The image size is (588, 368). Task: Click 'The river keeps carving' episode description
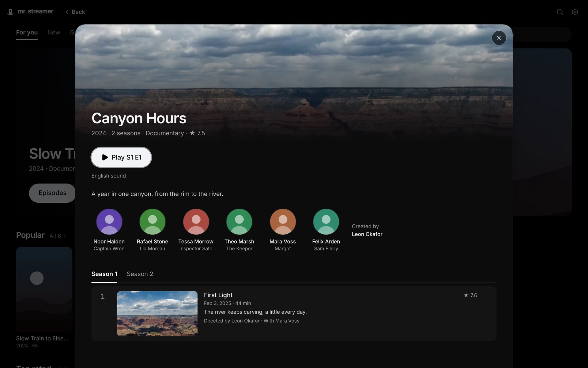[x=255, y=312]
